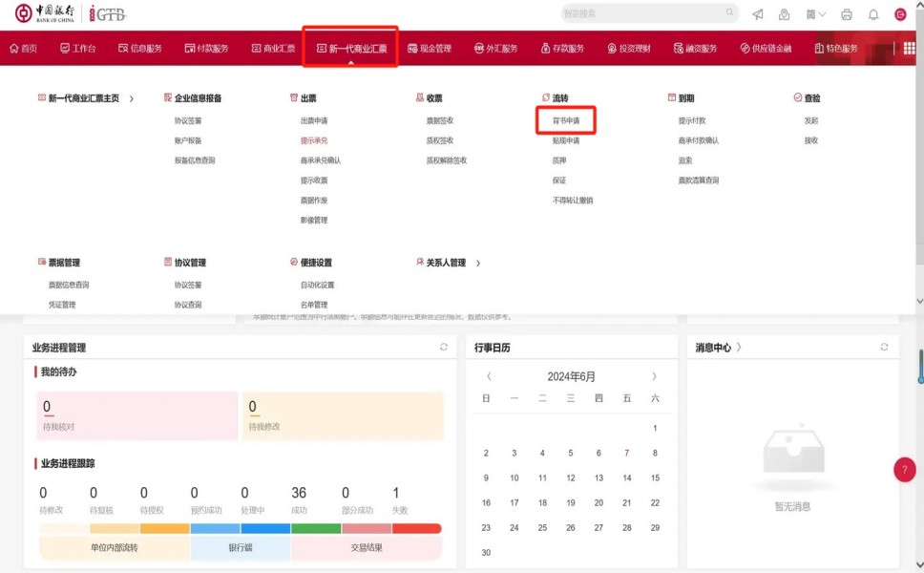Click the search magnifier icon

tap(729, 13)
